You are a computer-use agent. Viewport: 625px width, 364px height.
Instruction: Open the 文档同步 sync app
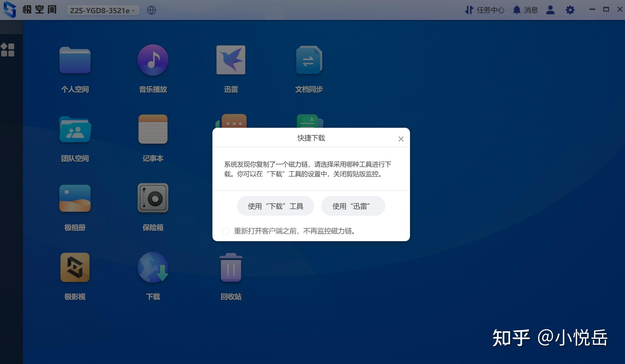309,60
